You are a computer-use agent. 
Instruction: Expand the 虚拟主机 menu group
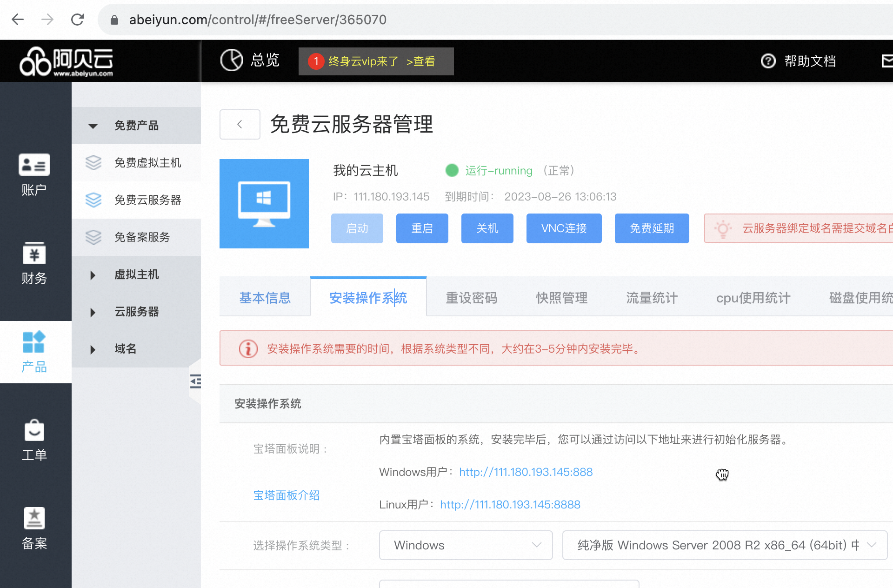click(93, 274)
